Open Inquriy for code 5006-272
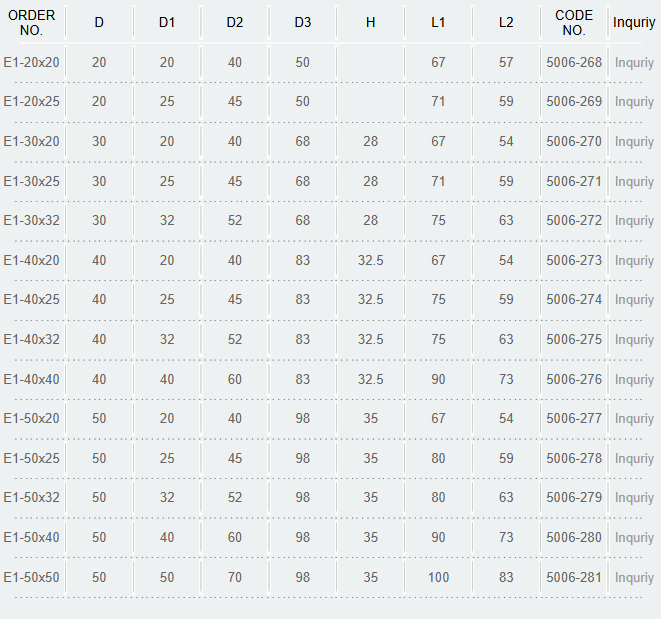This screenshot has width=661, height=619. (x=634, y=221)
